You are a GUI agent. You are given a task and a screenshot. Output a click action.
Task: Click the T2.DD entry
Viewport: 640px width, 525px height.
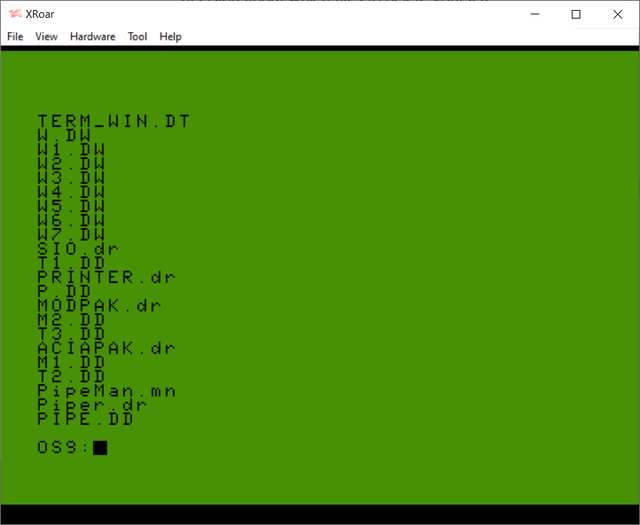click(71, 376)
